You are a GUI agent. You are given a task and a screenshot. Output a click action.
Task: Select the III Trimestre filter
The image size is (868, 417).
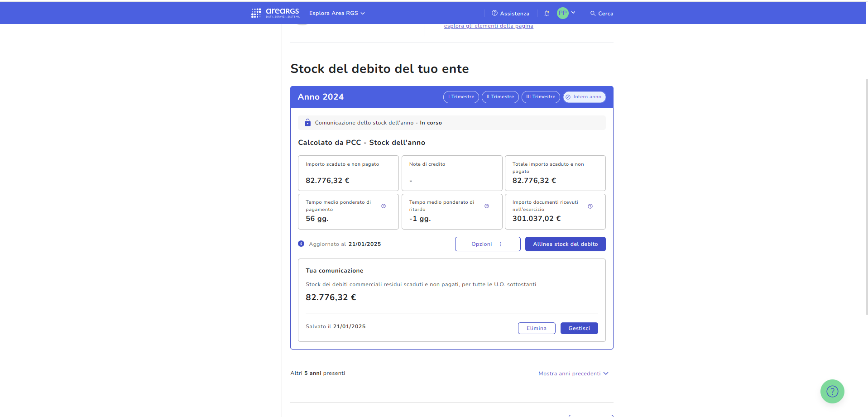pyautogui.click(x=540, y=97)
